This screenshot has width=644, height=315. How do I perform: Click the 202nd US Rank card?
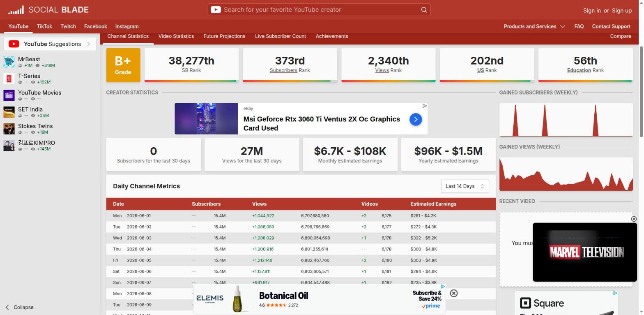[x=487, y=65]
